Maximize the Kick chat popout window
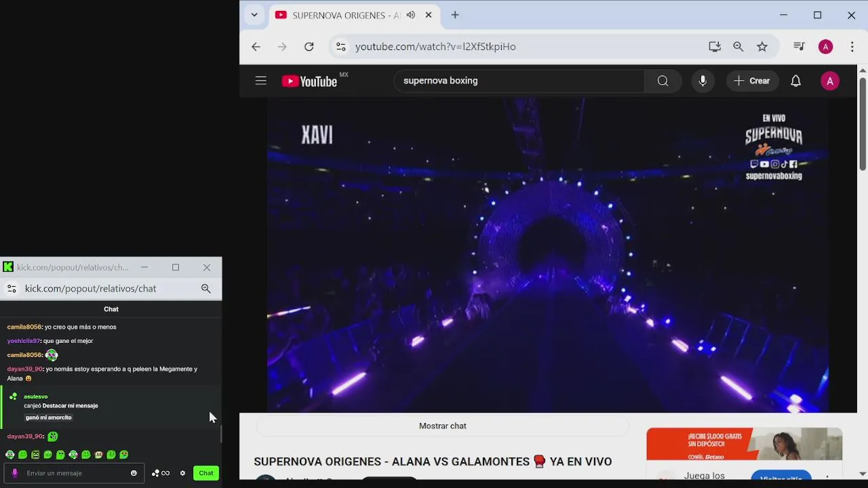Screen dimensions: 868x488 tap(176, 267)
